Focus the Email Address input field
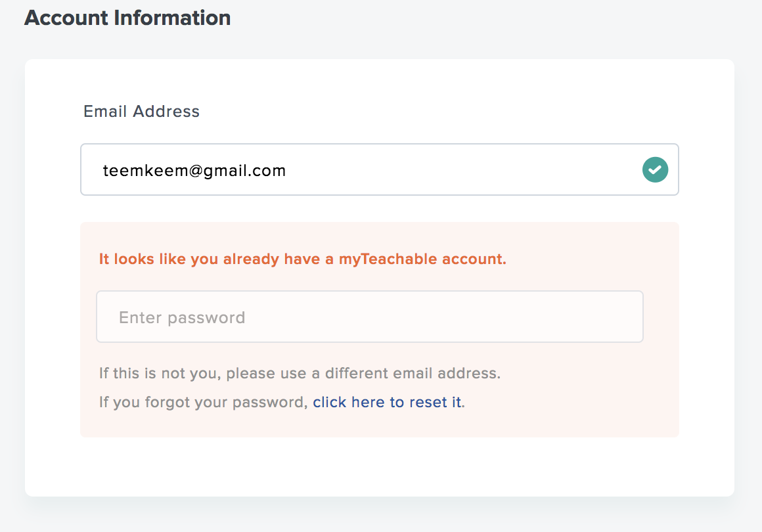 [379, 169]
